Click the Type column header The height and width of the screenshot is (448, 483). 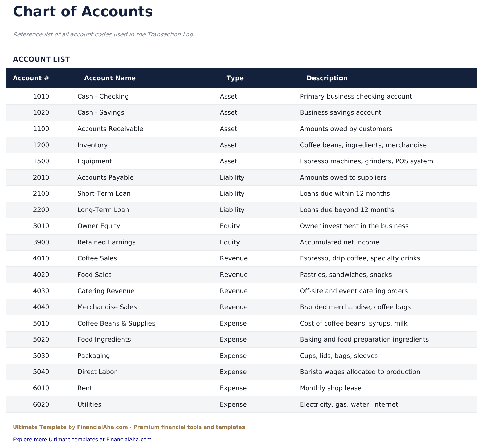coord(235,78)
